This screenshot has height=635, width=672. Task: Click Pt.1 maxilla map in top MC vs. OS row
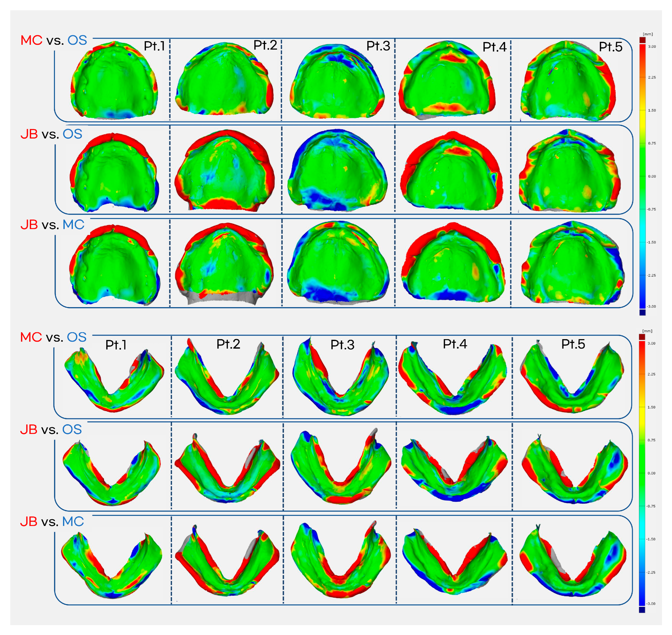pos(114,81)
